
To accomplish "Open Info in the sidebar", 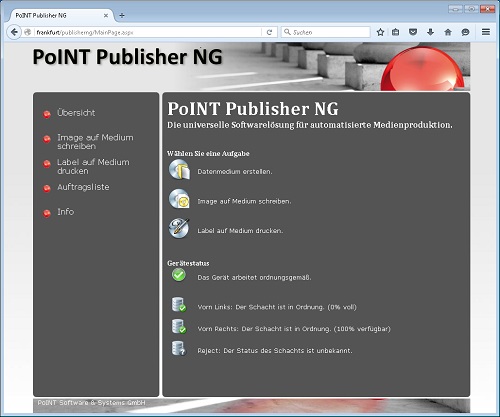I will (66, 212).
